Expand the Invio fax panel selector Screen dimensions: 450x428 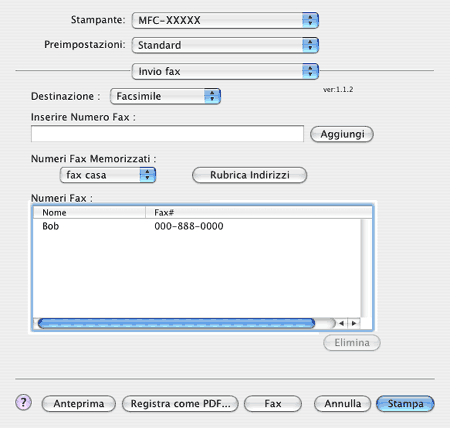pyautogui.click(x=225, y=71)
